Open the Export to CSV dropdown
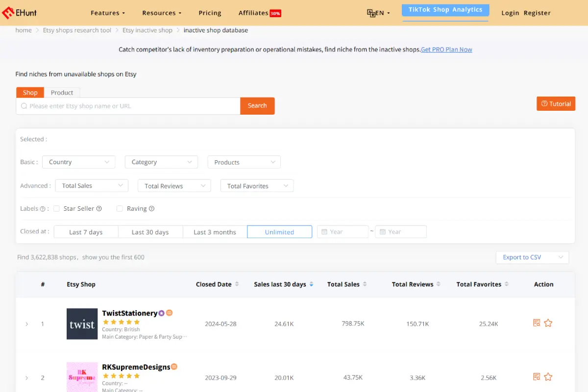The image size is (588, 392). click(x=532, y=257)
